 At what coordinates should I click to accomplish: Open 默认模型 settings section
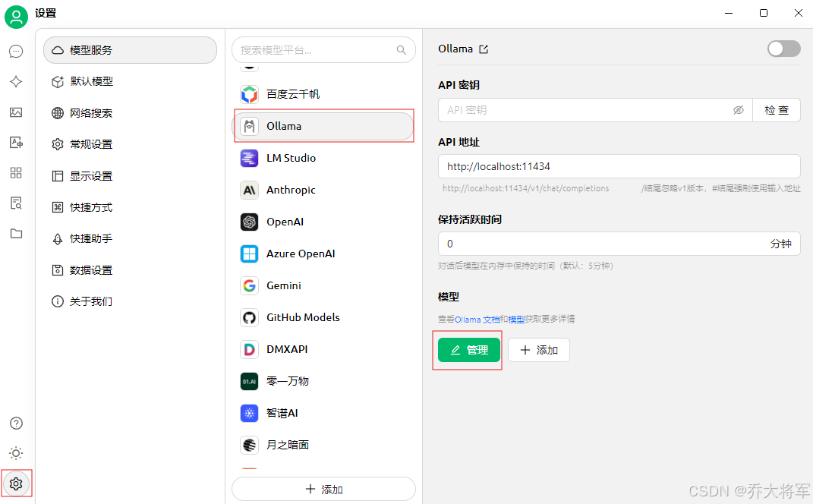point(130,81)
